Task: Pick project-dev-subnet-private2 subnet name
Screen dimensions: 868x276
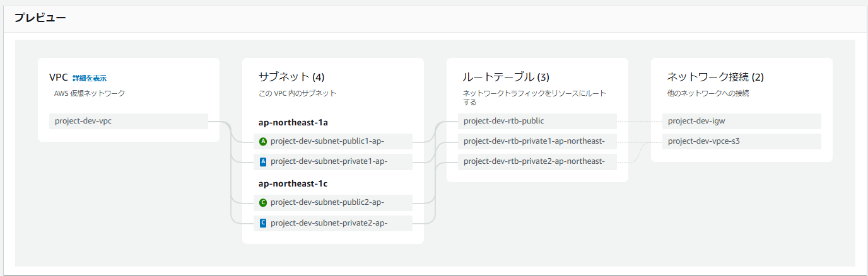Action: pos(328,223)
